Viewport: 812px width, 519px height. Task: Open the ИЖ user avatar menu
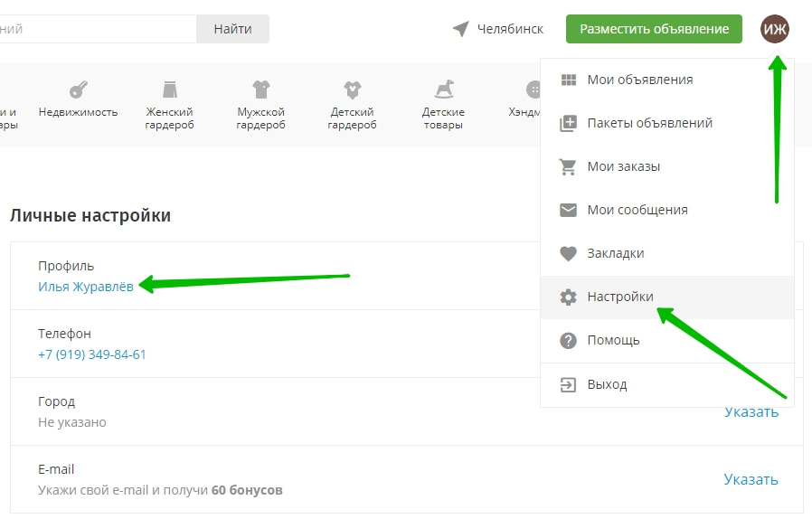coord(775,29)
